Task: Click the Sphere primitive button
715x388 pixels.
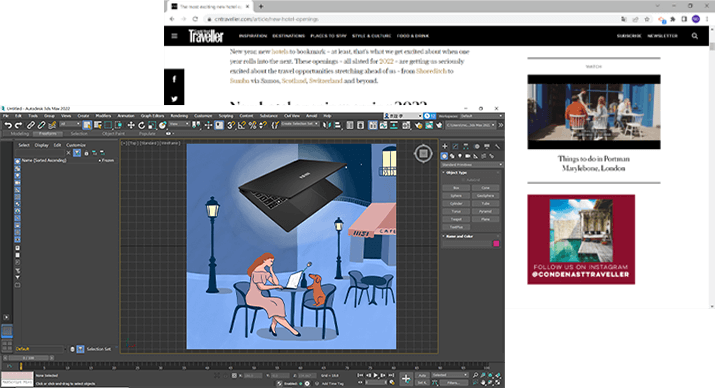Action: click(456, 196)
